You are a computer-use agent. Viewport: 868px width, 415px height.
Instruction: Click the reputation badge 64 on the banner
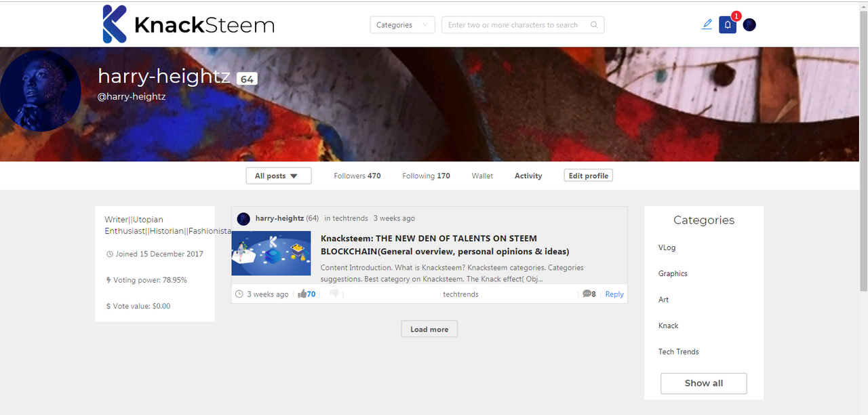247,79
